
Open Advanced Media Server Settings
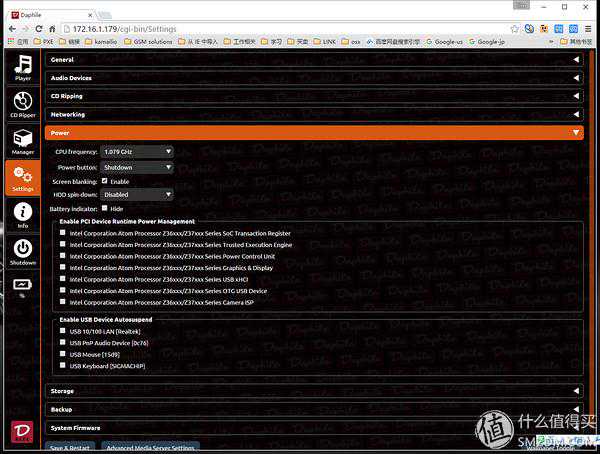tap(149, 447)
